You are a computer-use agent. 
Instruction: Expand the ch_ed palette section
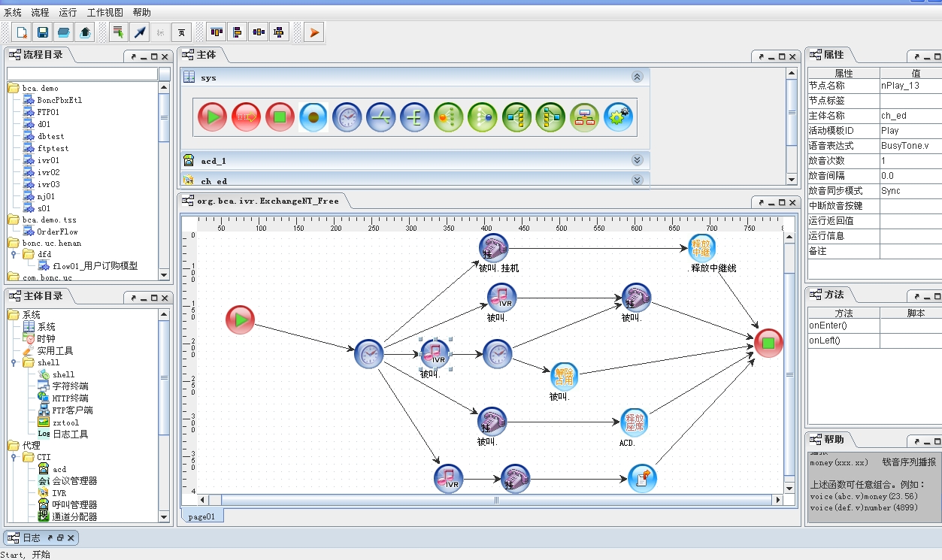(637, 180)
